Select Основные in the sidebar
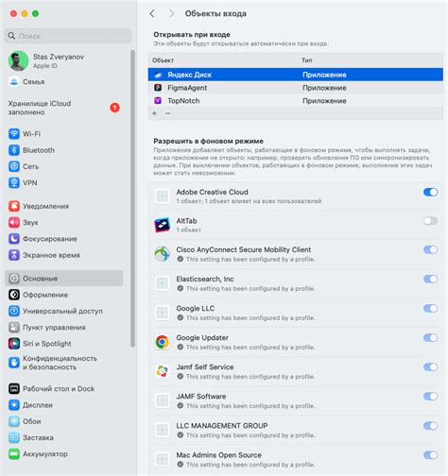 click(64, 279)
